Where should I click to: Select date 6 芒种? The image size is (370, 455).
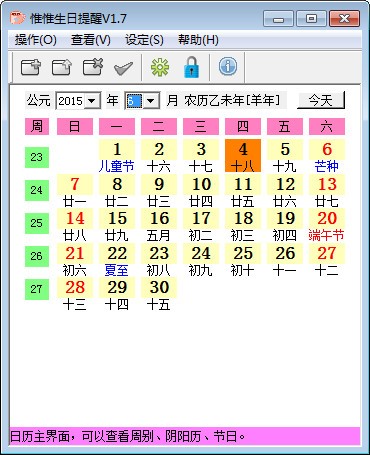click(327, 156)
